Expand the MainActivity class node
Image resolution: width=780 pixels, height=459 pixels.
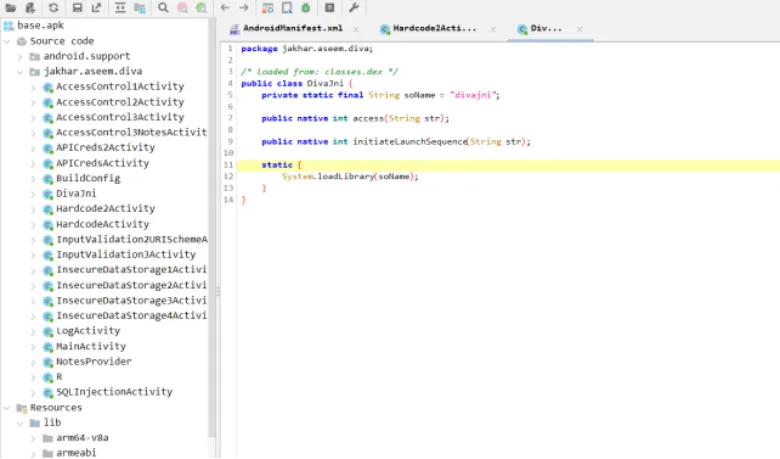33,347
